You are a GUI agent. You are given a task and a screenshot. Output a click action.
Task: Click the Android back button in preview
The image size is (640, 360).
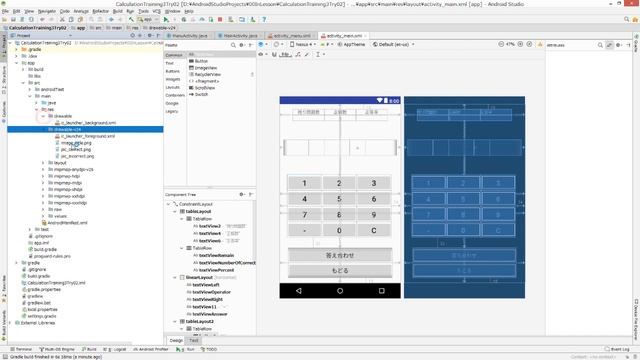pos(299,291)
